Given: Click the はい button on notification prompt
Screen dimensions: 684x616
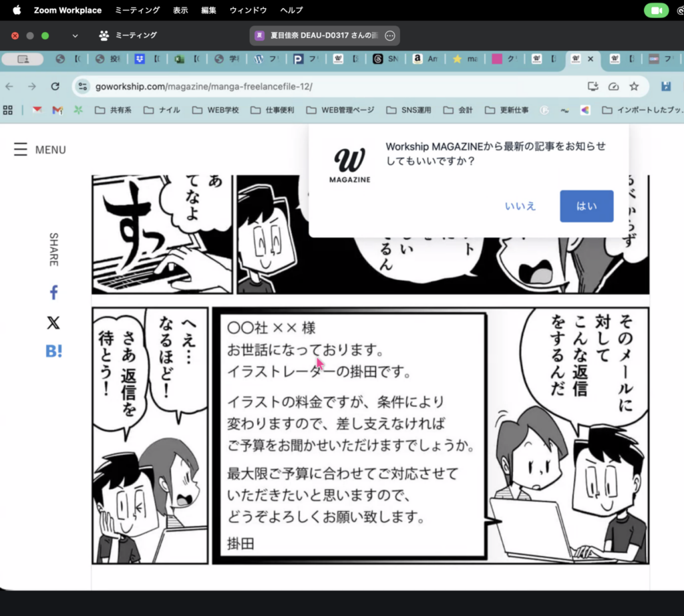Looking at the screenshot, I should [586, 206].
